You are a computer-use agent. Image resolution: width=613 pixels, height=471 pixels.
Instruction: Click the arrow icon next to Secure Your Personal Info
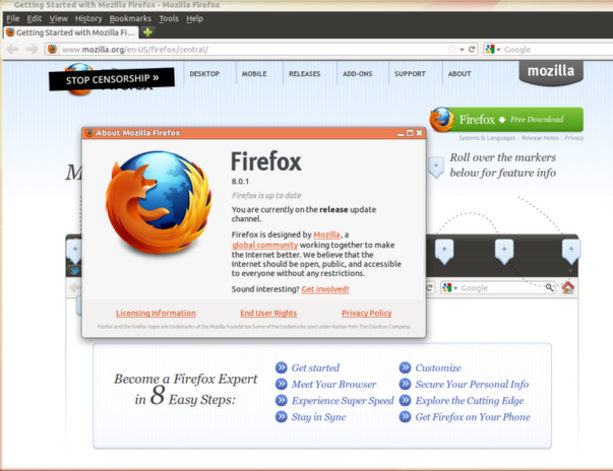(405, 384)
